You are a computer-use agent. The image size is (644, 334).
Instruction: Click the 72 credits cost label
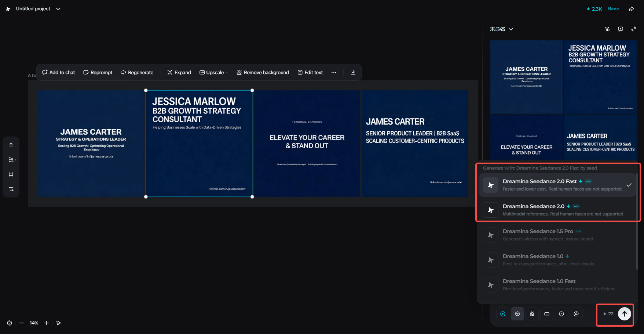click(x=608, y=314)
